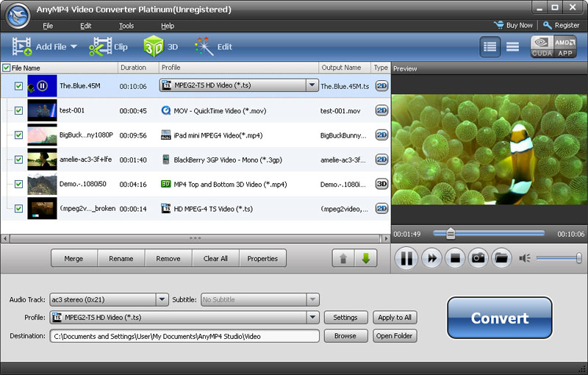Click the 2D badge for mpeg2v broken row
Image resolution: width=588 pixels, height=375 pixels.
coord(381,209)
